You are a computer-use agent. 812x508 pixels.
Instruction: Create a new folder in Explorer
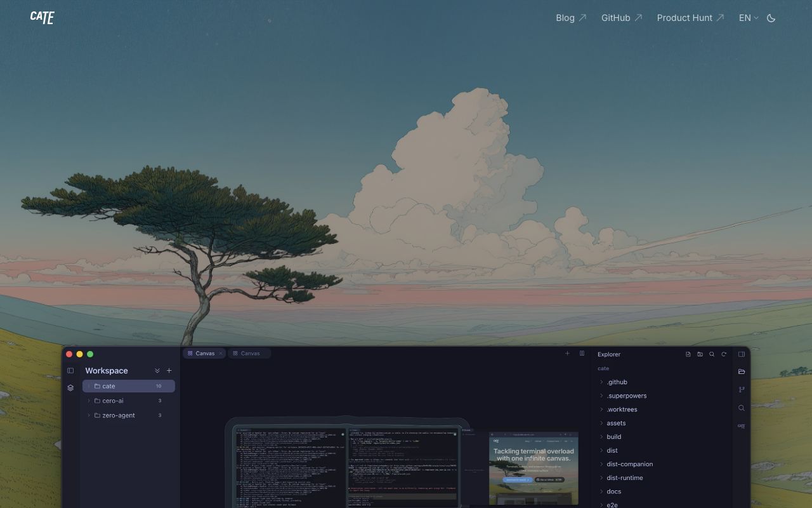click(700, 354)
